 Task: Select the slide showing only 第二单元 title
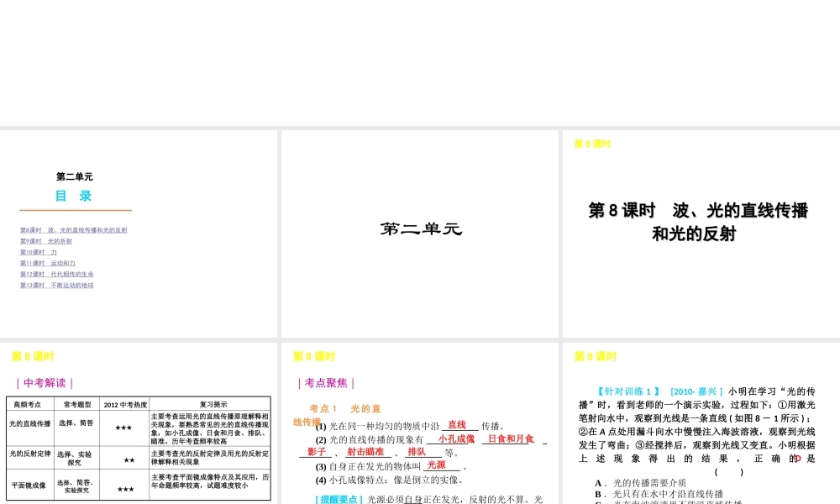[419, 234]
